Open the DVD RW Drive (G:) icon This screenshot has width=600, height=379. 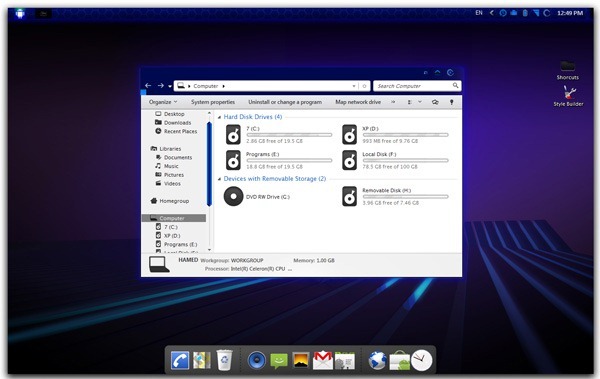click(233, 196)
